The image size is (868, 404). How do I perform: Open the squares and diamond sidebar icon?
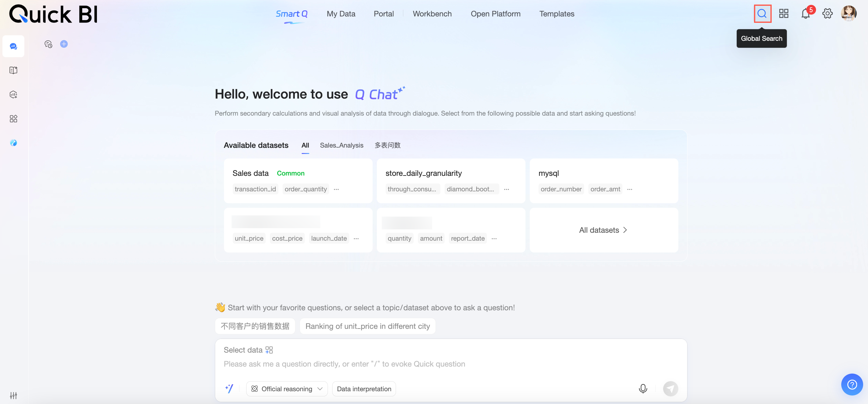13,119
